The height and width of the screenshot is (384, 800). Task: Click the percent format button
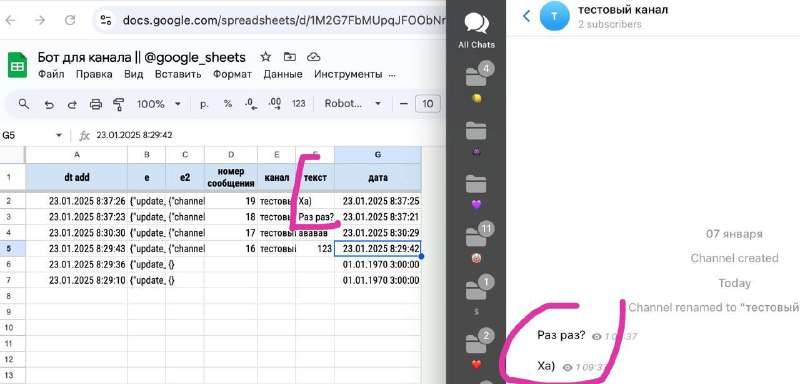tap(228, 104)
